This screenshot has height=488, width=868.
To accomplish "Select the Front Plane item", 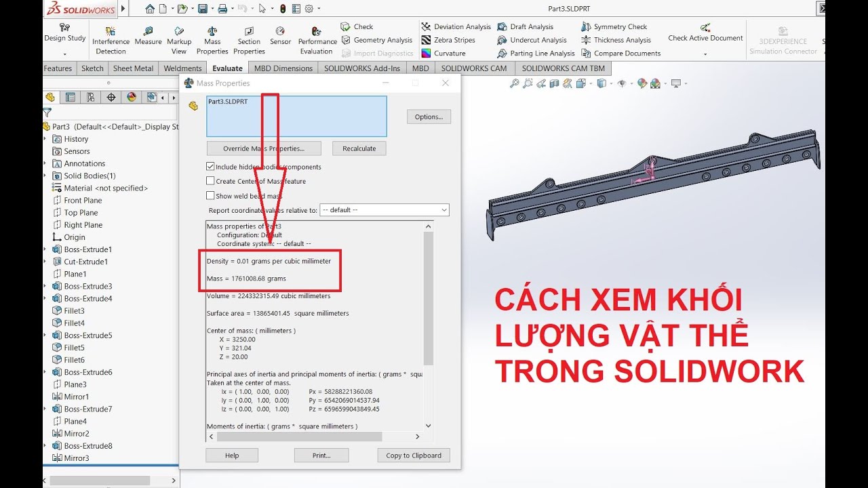I will [77, 201].
